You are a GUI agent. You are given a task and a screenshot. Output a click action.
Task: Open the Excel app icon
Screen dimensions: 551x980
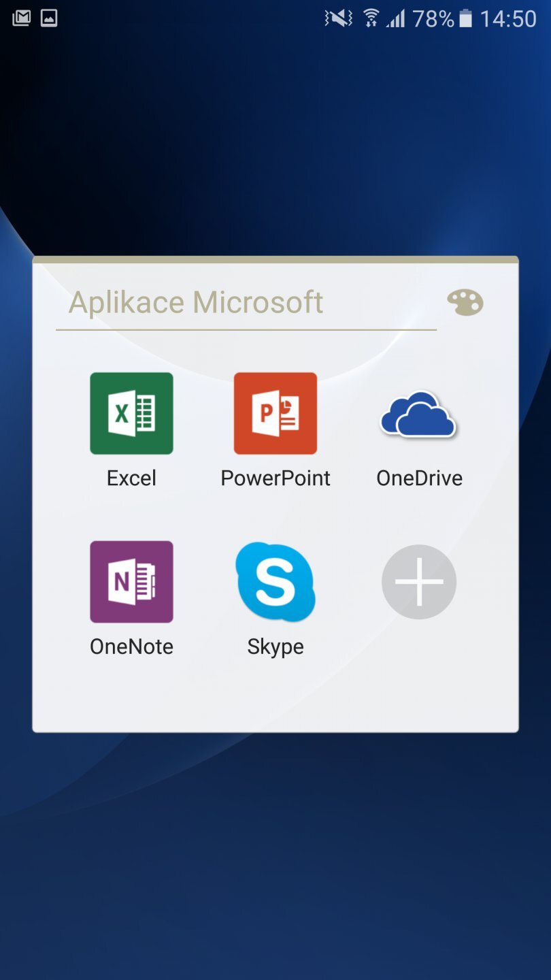point(131,413)
